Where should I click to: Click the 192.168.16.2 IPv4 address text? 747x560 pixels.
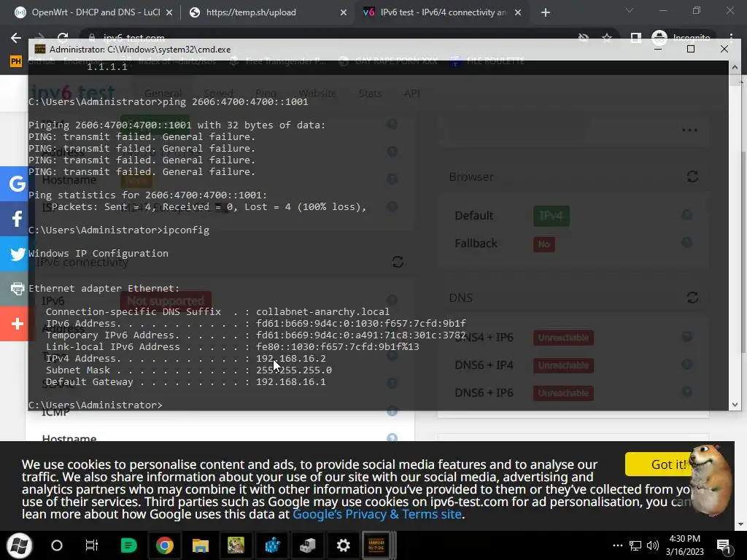(x=291, y=358)
